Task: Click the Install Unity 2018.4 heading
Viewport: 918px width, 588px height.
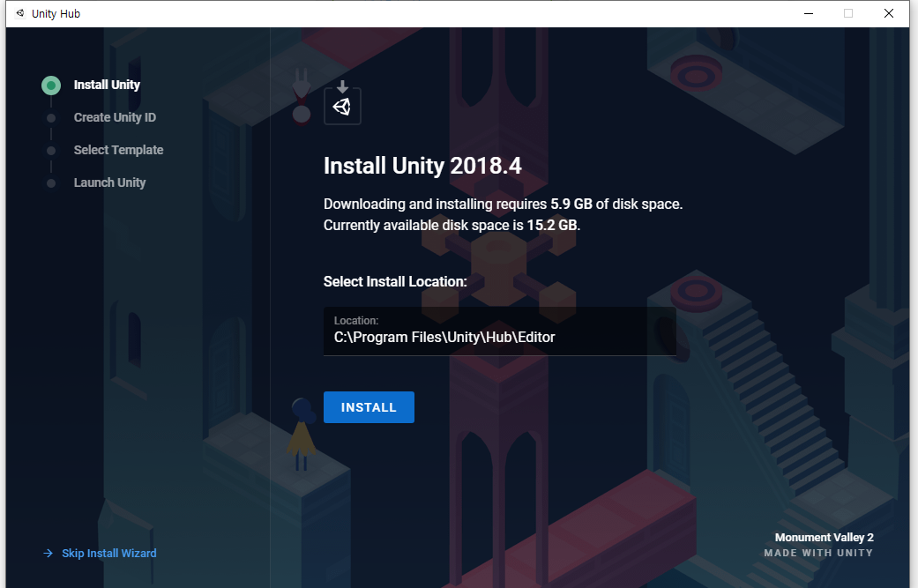Action: [x=422, y=166]
